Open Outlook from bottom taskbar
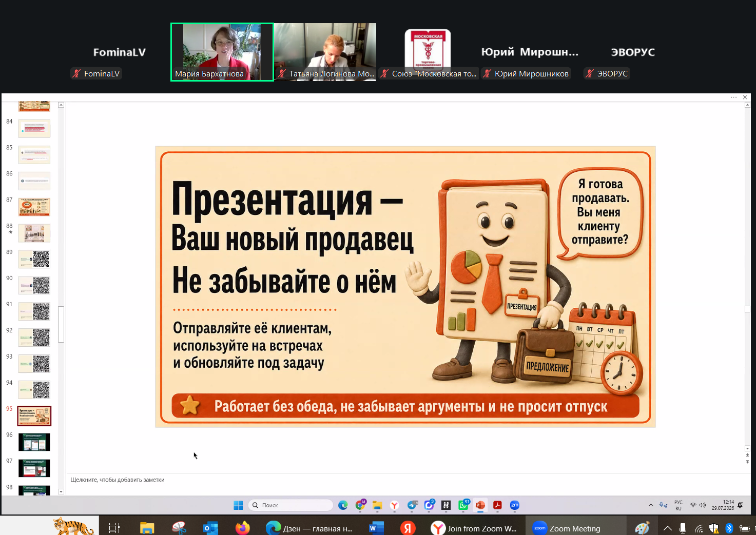Screen dimensions: 756x535 [210, 528]
